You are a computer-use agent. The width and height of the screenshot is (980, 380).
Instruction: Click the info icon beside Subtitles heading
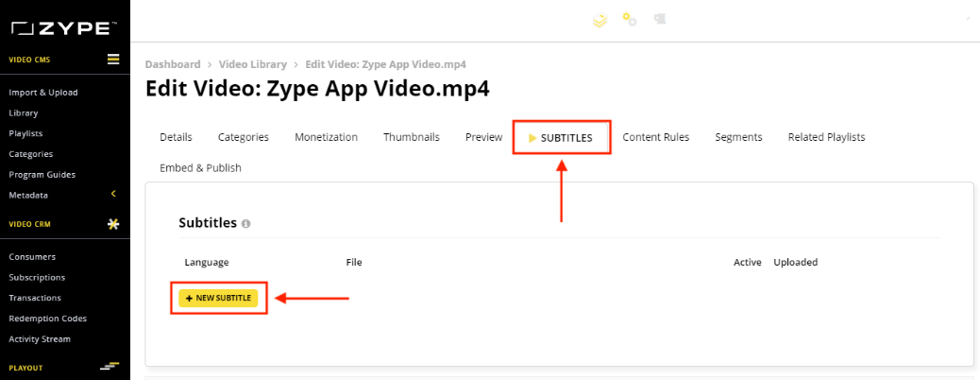point(246,223)
